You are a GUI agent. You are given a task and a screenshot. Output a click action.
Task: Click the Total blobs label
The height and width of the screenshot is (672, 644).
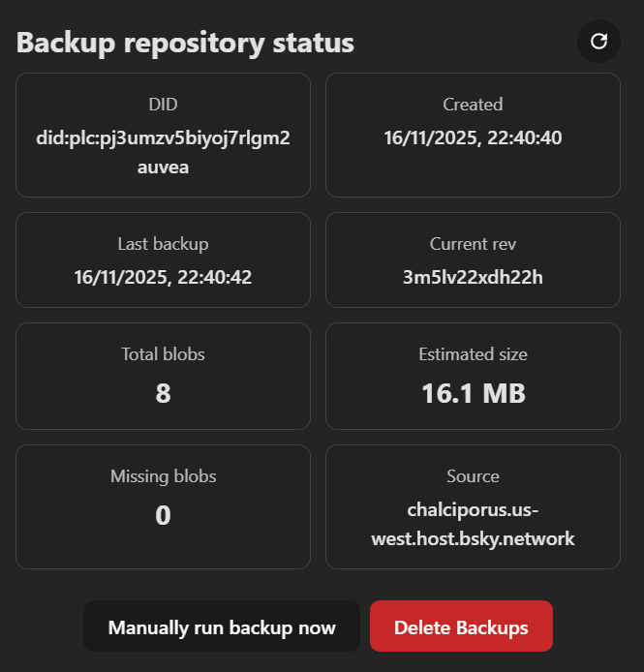pos(163,354)
